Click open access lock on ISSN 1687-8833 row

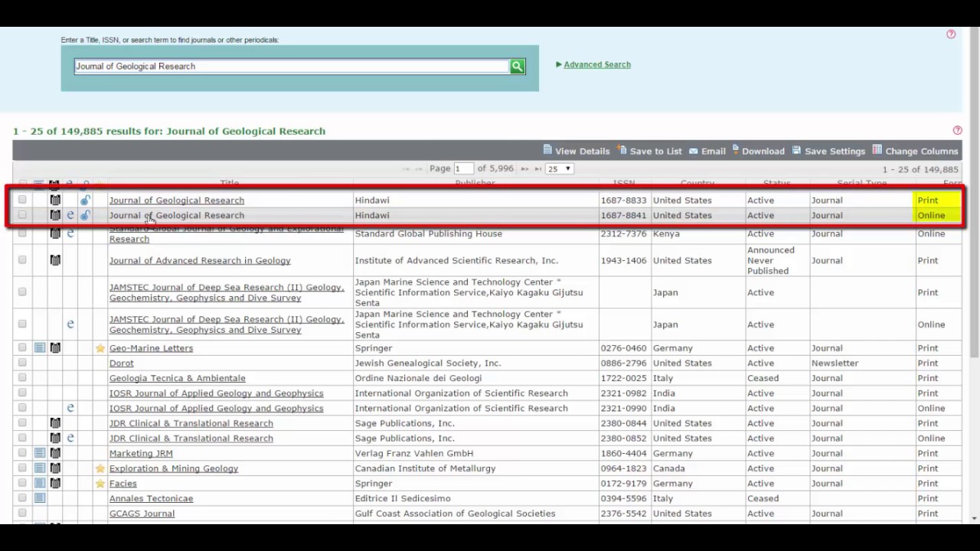point(85,201)
